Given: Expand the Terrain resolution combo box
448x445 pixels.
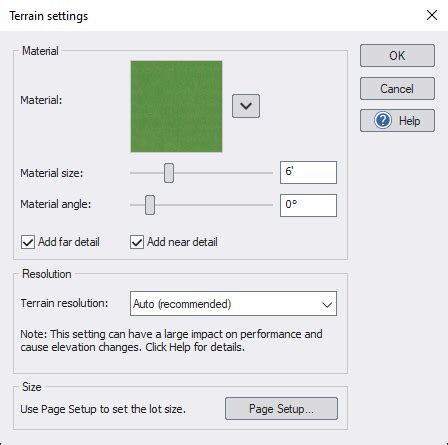Looking at the screenshot, I should point(233,304).
